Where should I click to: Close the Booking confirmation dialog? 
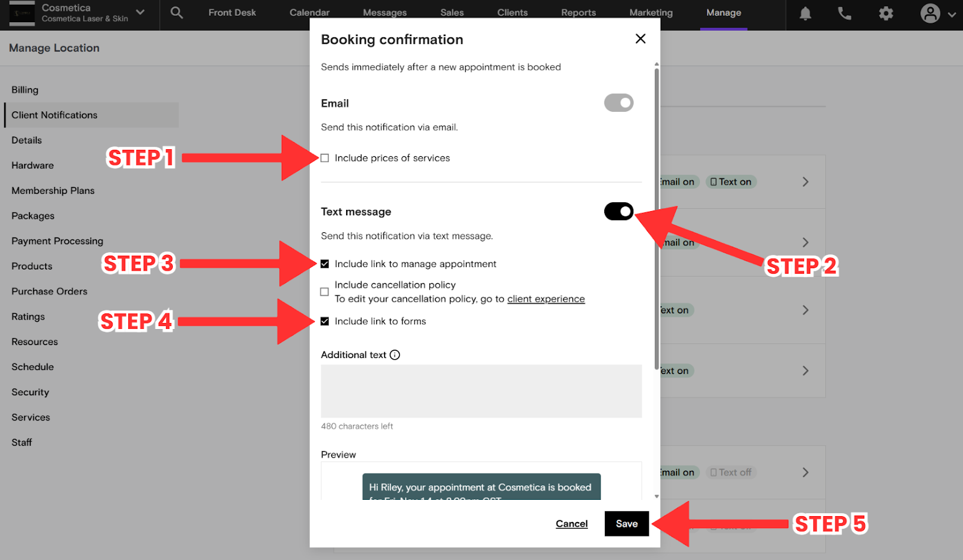[x=640, y=39]
